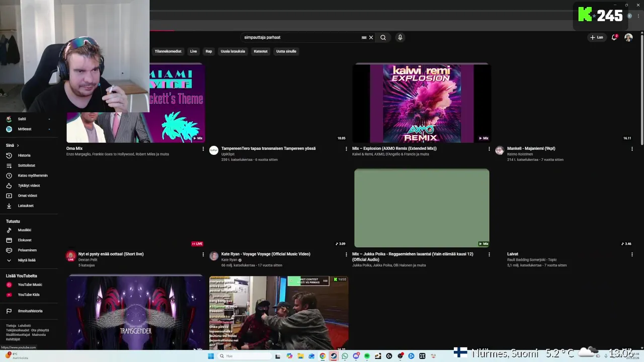
Task: Open Windows Start menu
Action: [x=211, y=356]
